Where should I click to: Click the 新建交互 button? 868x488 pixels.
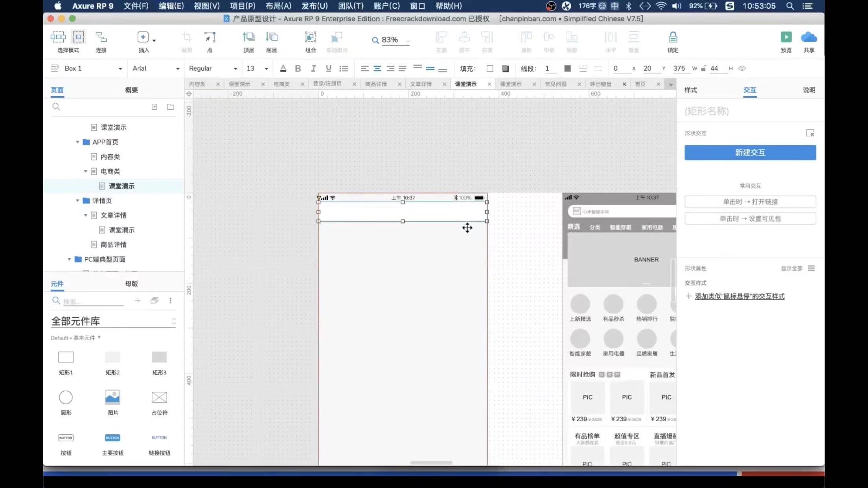(x=750, y=152)
